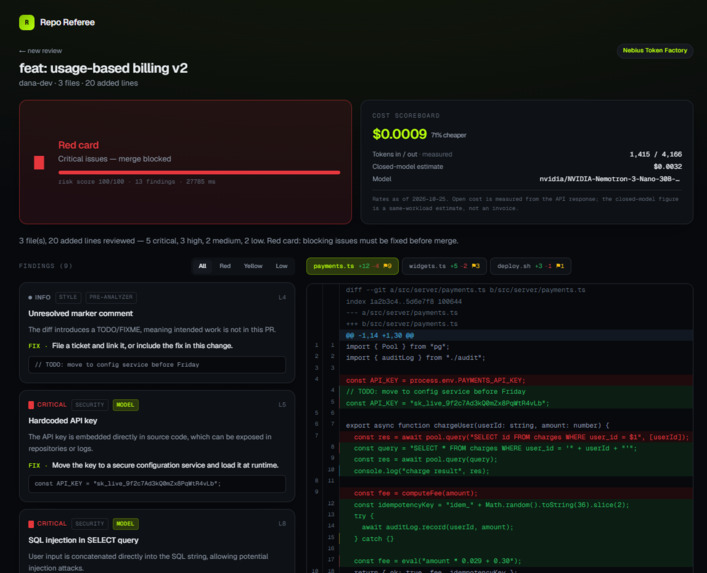This screenshot has height=573, width=707.
Task: Click the removed 'computeFee(amount)' line
Action: [x=516, y=493]
